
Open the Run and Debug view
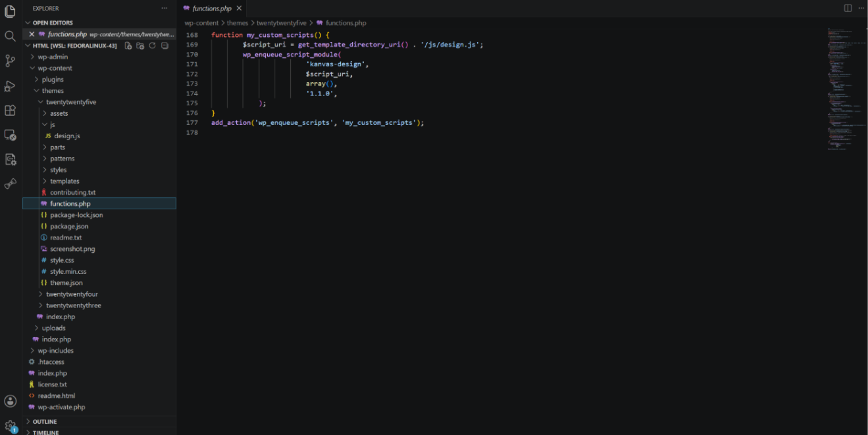pos(10,86)
